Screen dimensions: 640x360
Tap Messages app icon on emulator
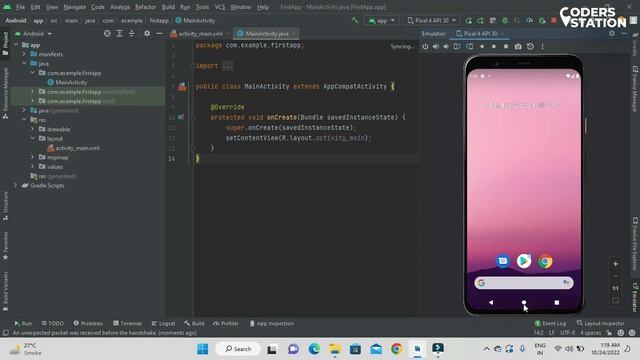(x=503, y=261)
